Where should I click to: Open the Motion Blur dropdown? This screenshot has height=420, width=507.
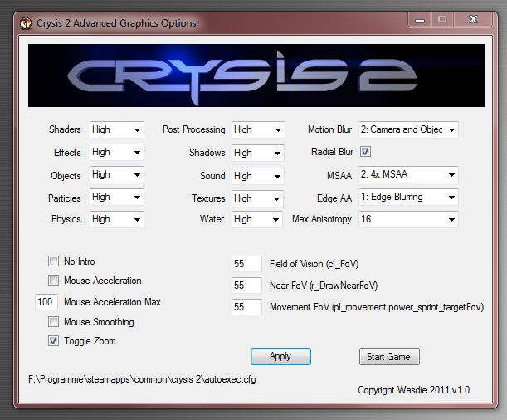pyautogui.click(x=408, y=129)
